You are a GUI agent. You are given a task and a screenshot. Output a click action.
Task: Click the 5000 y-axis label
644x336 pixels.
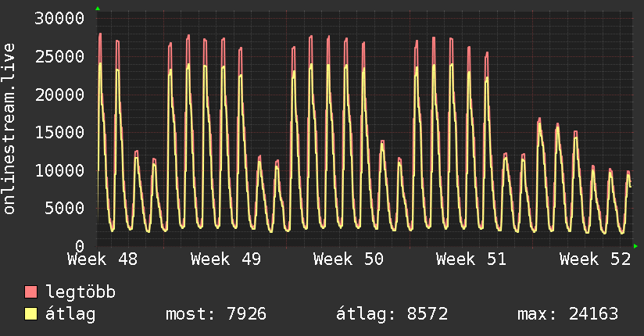pyautogui.click(x=65, y=209)
